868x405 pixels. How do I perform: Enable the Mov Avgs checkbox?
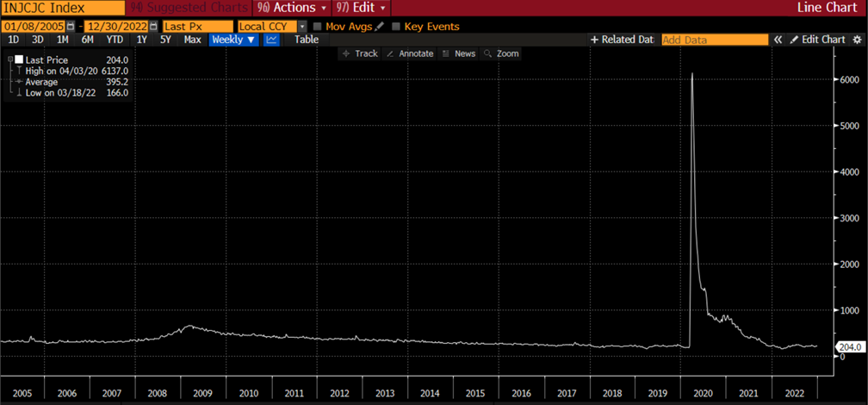(317, 27)
